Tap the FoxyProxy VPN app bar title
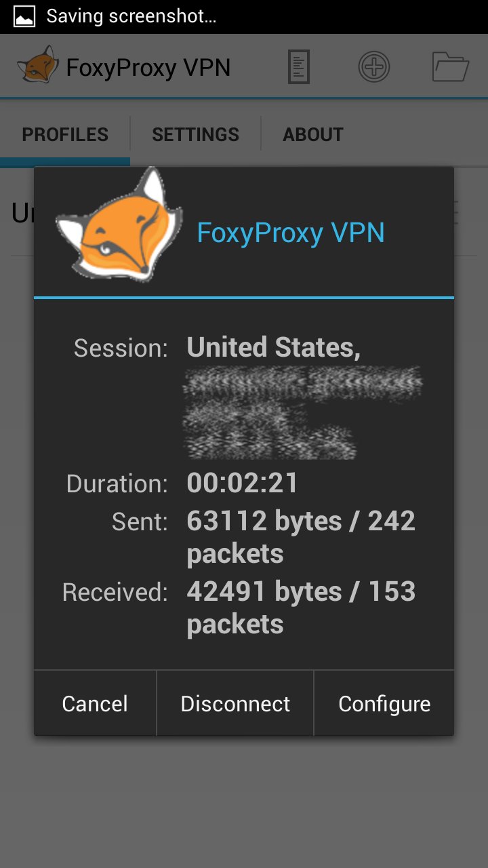Screen dimensions: 488x868 point(148,68)
